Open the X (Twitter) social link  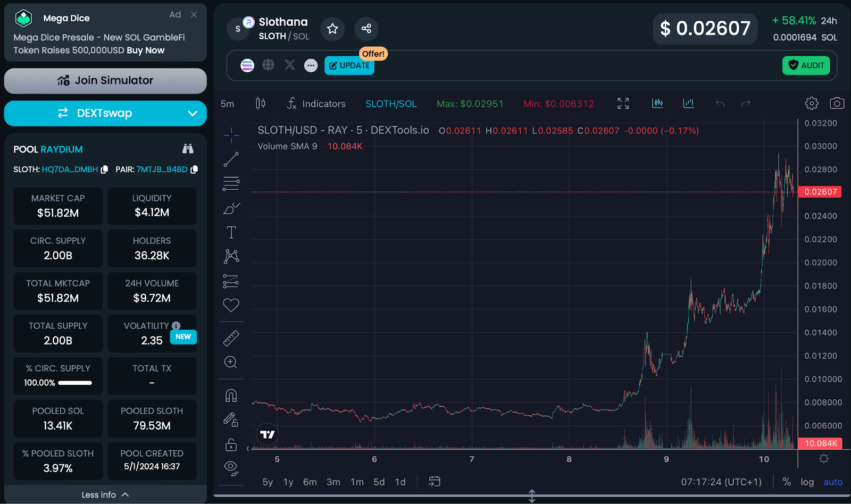(290, 65)
